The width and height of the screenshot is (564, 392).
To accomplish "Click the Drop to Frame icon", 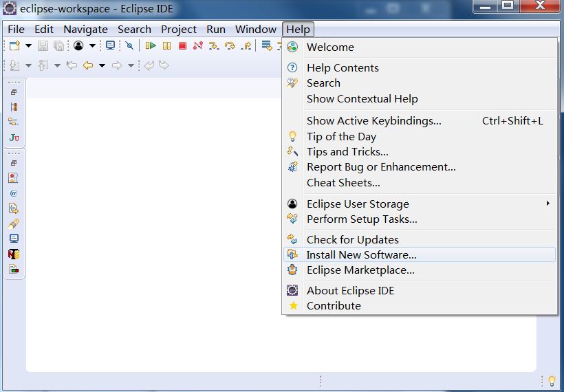I will click(x=267, y=45).
